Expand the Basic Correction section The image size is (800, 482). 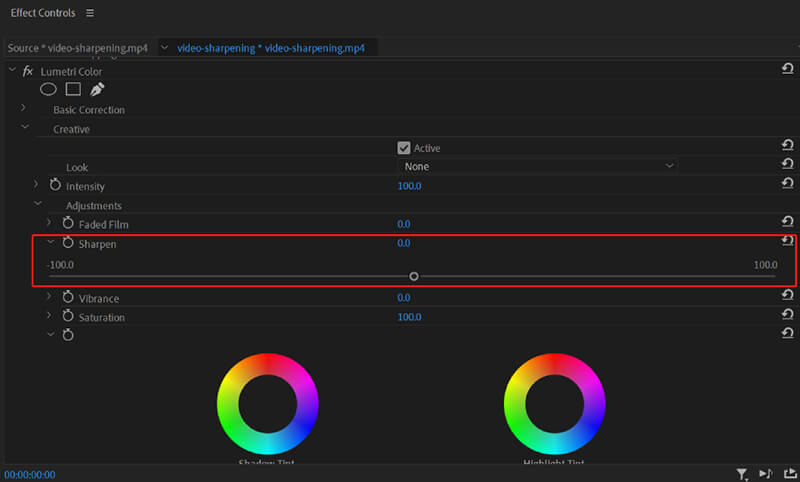pos(24,108)
